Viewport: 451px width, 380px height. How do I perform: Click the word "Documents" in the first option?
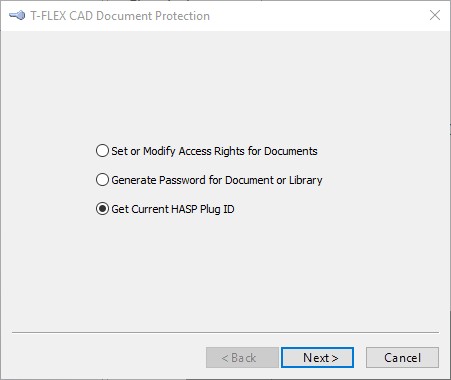291,151
